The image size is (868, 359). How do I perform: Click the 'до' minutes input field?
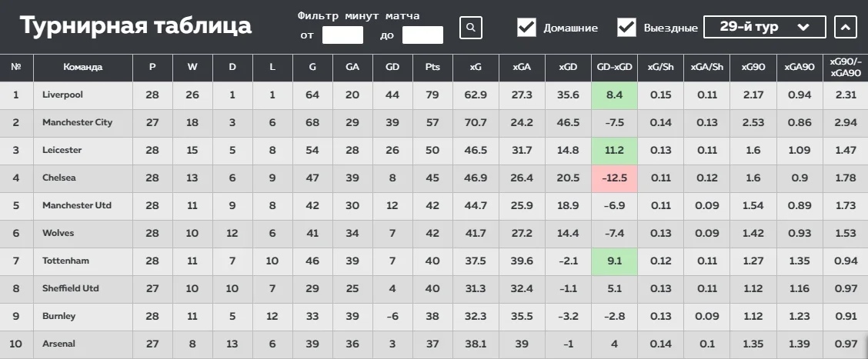(422, 35)
